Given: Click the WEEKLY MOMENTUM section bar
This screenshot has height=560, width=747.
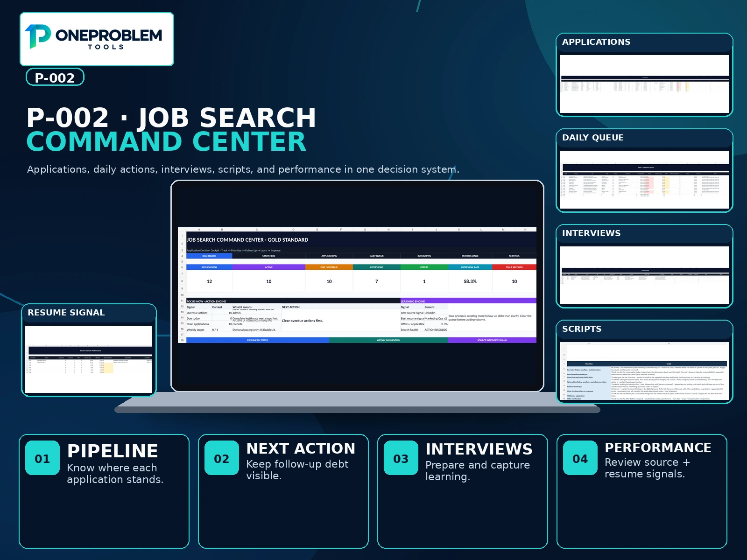Looking at the screenshot, I should (388, 340).
